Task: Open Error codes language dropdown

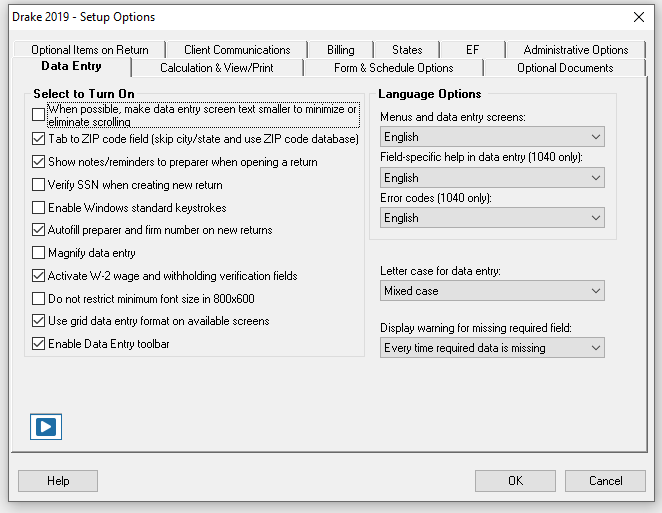Action: coord(492,218)
